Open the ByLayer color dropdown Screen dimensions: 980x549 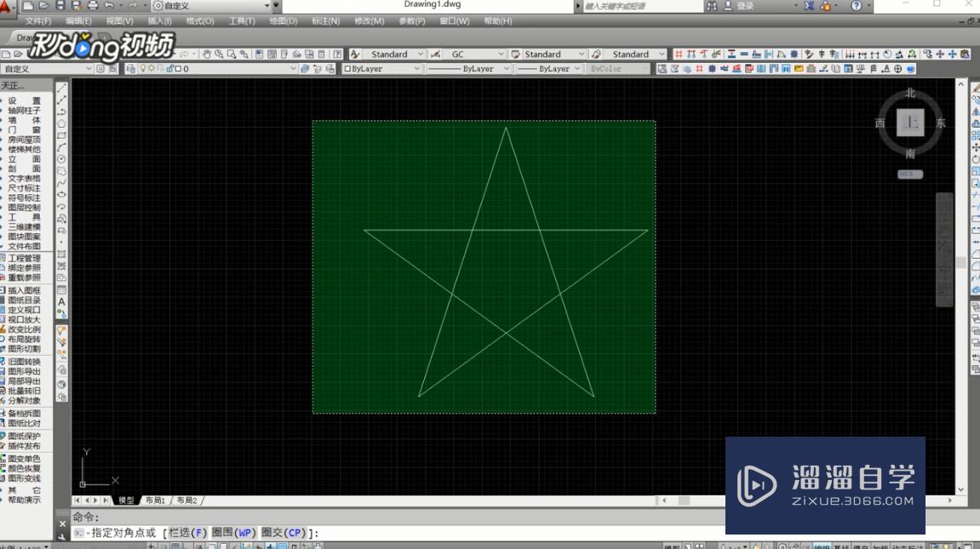pyautogui.click(x=417, y=69)
